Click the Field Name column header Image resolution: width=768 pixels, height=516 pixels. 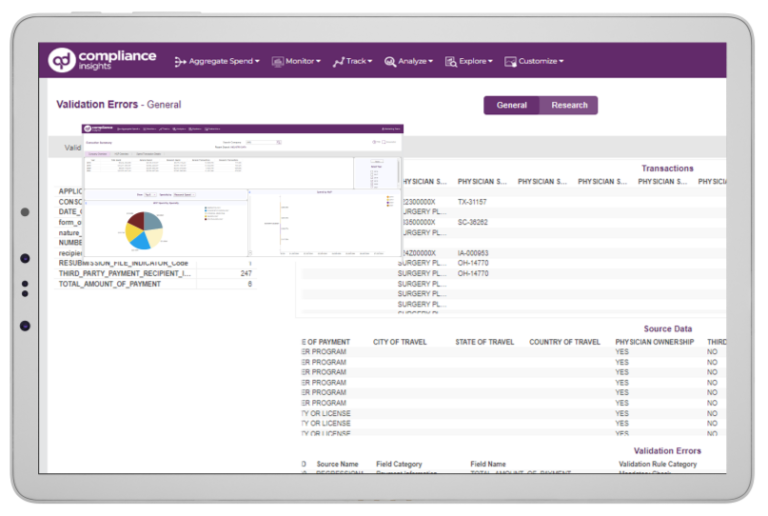[488, 464]
